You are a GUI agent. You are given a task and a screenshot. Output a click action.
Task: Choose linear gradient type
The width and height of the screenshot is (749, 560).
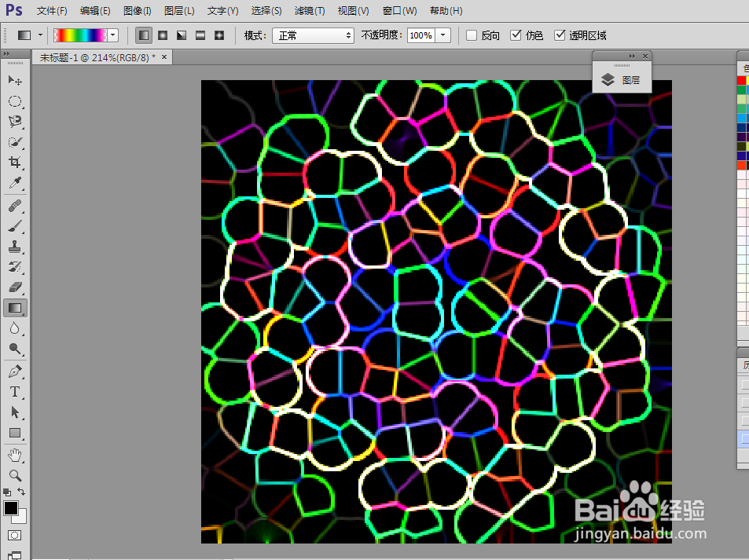click(x=144, y=35)
